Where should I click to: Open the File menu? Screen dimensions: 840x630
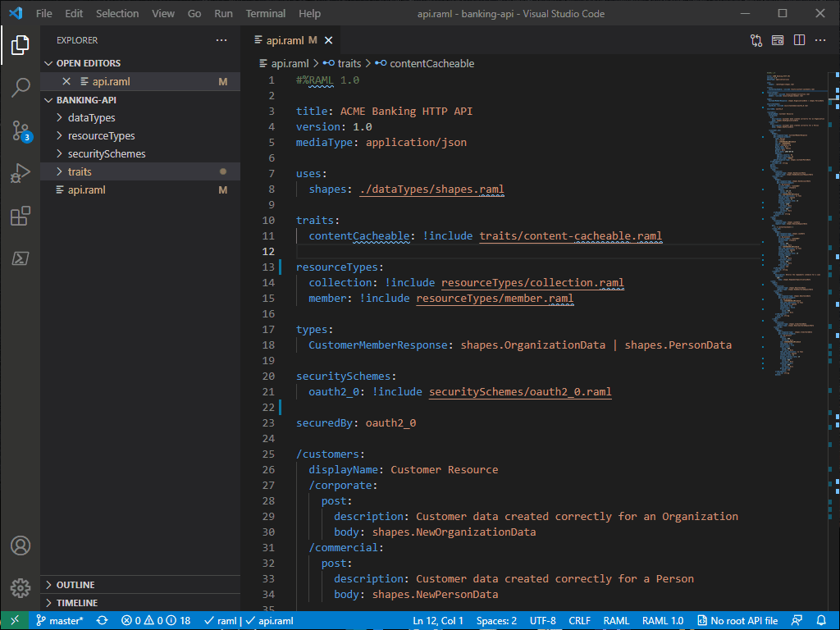point(44,13)
